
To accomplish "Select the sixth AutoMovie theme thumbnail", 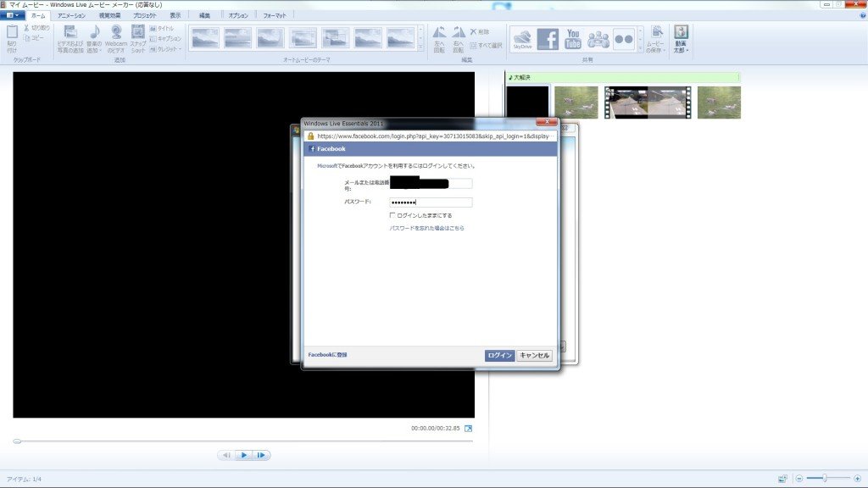I will click(x=368, y=38).
